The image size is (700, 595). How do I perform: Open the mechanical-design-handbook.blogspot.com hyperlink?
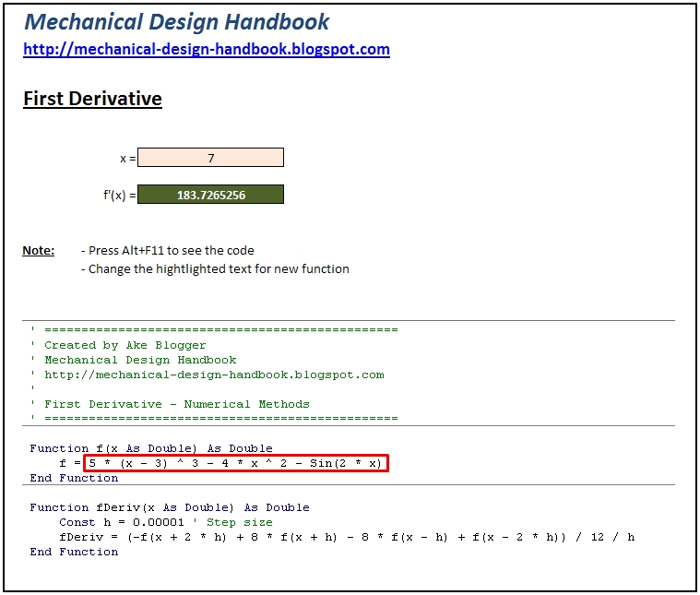(207, 49)
